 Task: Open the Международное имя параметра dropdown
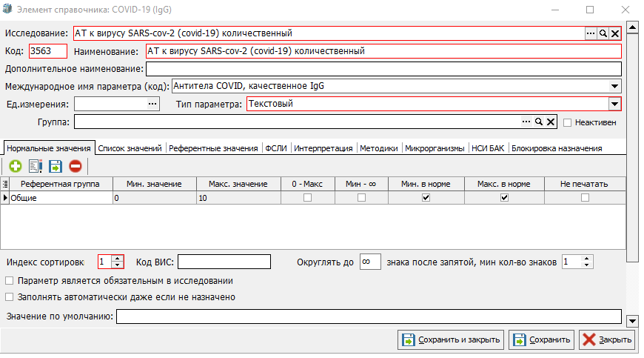point(614,86)
